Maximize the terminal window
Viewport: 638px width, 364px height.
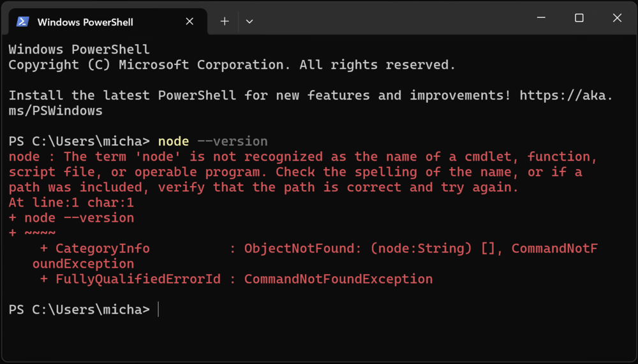click(x=579, y=18)
